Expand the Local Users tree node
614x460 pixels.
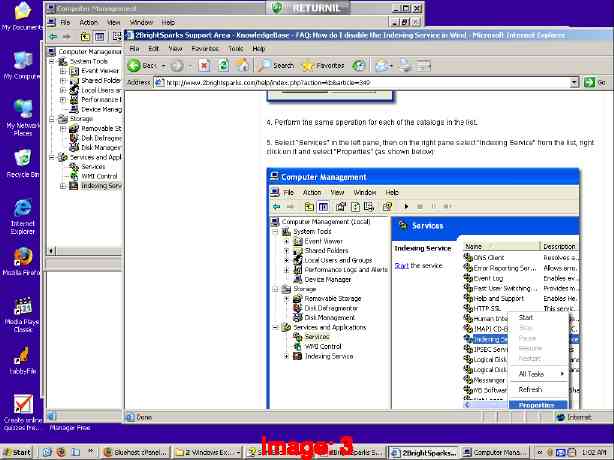coord(63,90)
